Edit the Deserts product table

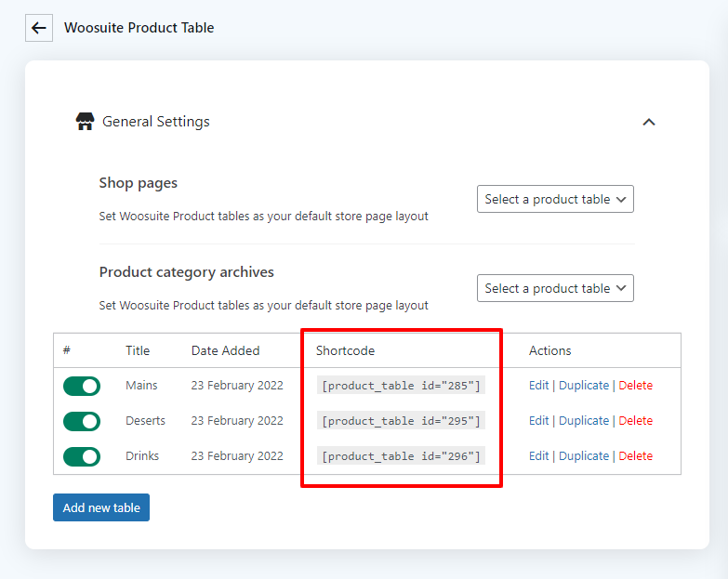538,421
